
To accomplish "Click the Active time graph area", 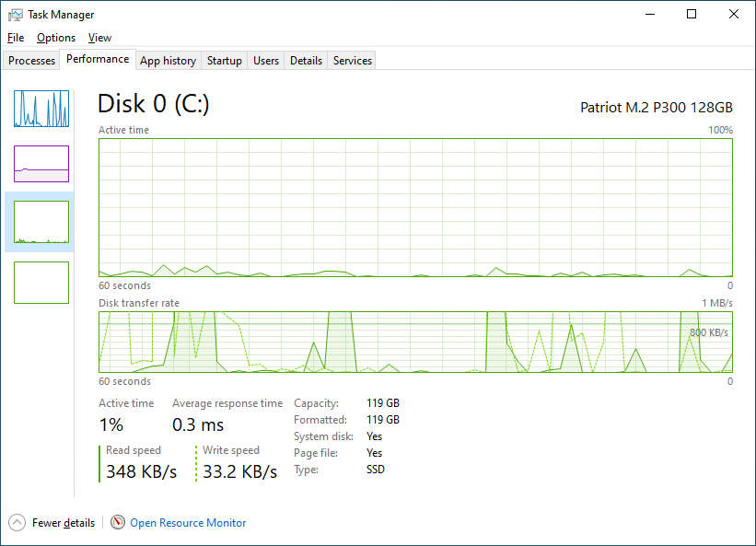I will (x=415, y=207).
